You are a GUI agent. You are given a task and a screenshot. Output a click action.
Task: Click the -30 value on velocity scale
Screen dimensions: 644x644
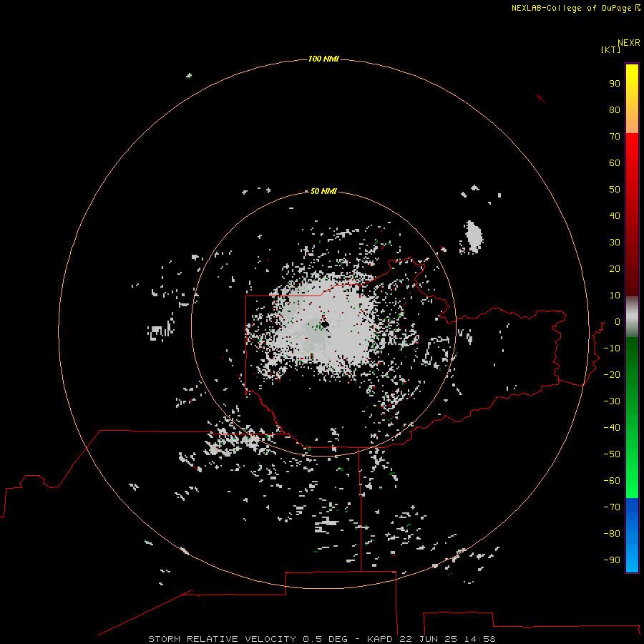click(612, 401)
